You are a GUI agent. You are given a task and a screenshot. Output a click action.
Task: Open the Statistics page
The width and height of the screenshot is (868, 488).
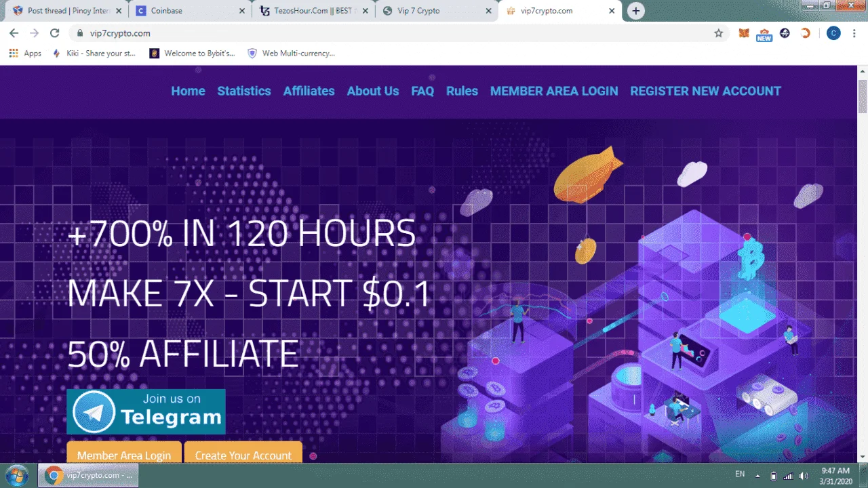click(x=244, y=91)
